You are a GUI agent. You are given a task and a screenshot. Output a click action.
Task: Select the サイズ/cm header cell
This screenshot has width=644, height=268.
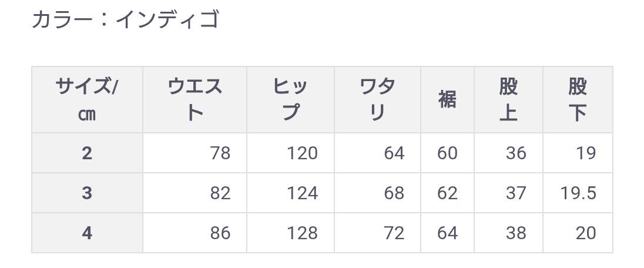(x=87, y=99)
